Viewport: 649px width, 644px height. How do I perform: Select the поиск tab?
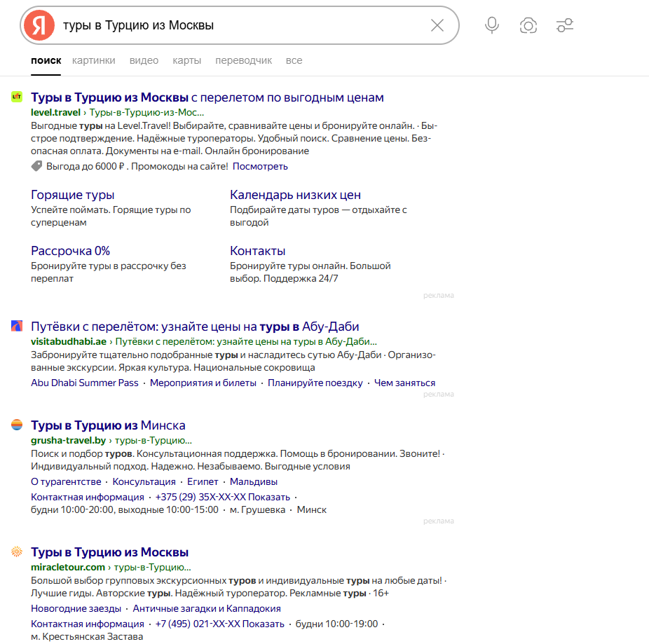[46, 60]
